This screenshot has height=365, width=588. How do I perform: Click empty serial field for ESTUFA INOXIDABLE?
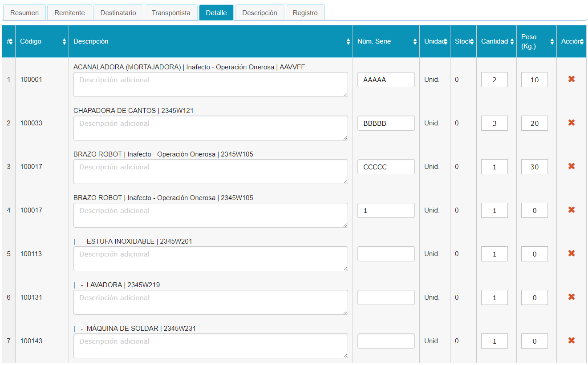[386, 254]
